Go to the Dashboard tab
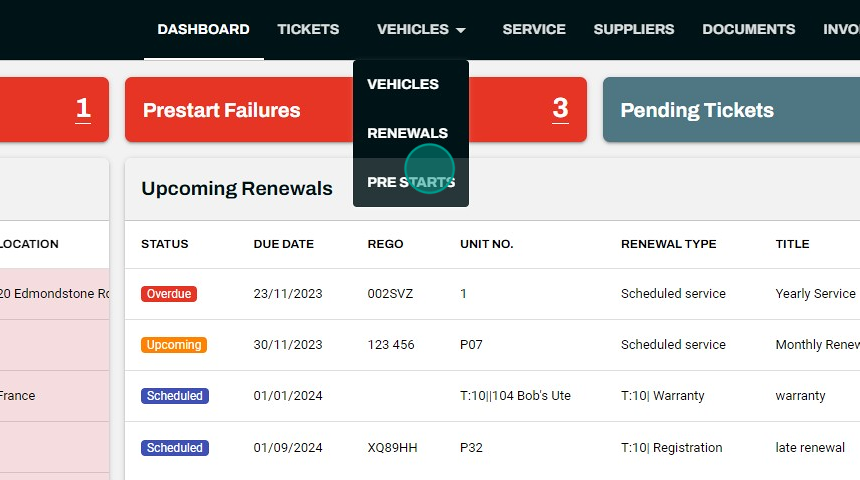This screenshot has height=480, width=860. click(203, 29)
